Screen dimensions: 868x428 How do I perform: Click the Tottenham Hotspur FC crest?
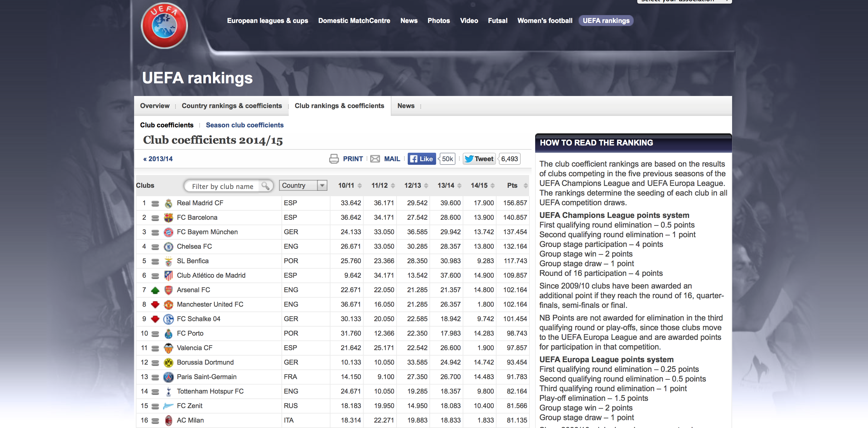click(x=169, y=391)
